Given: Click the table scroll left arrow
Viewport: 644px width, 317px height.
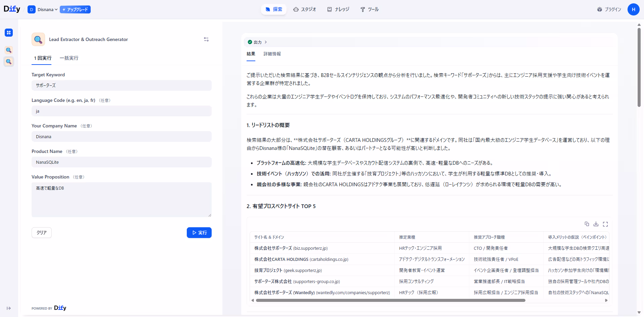Looking at the screenshot, I should [253, 301].
